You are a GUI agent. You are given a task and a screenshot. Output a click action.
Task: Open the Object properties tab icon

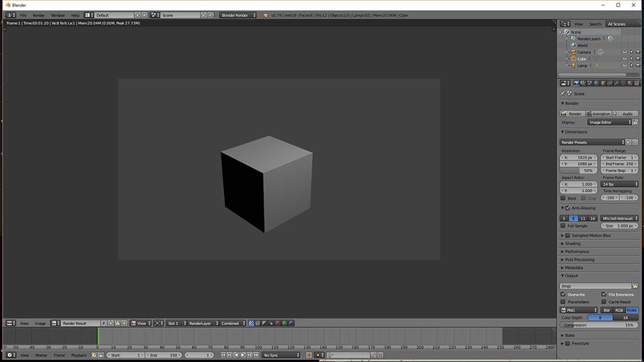pyautogui.click(x=603, y=83)
